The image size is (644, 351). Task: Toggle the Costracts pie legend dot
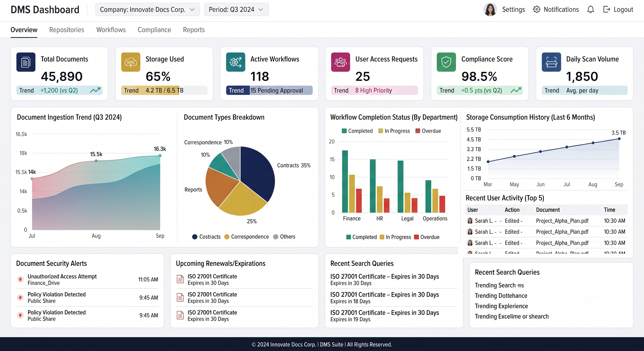tap(194, 237)
